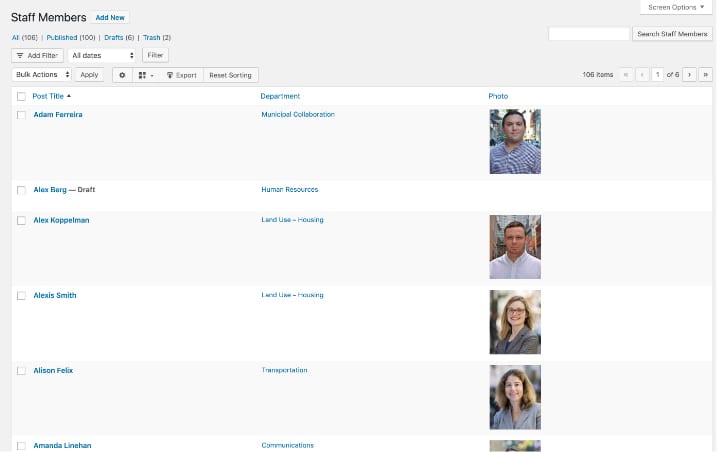The width and height of the screenshot is (717, 452).
Task: Click the Photo column header
Action: (498, 96)
